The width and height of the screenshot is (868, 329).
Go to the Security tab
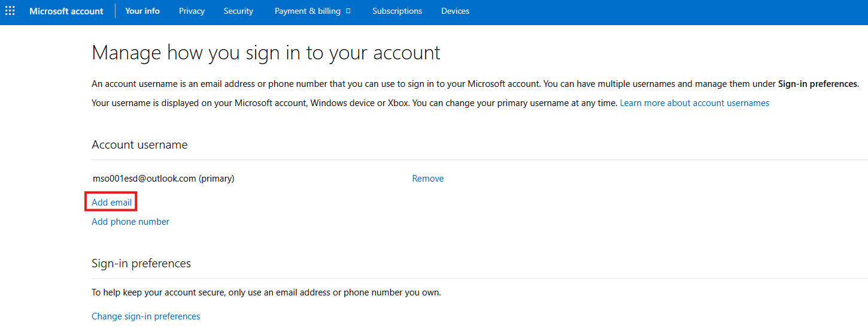(x=238, y=11)
